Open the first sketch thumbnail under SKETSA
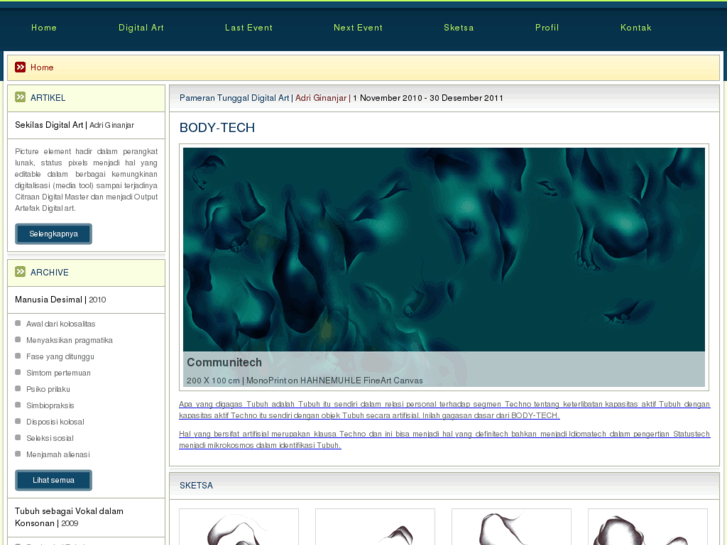Viewport: 727px width, 545px height. coord(239,527)
